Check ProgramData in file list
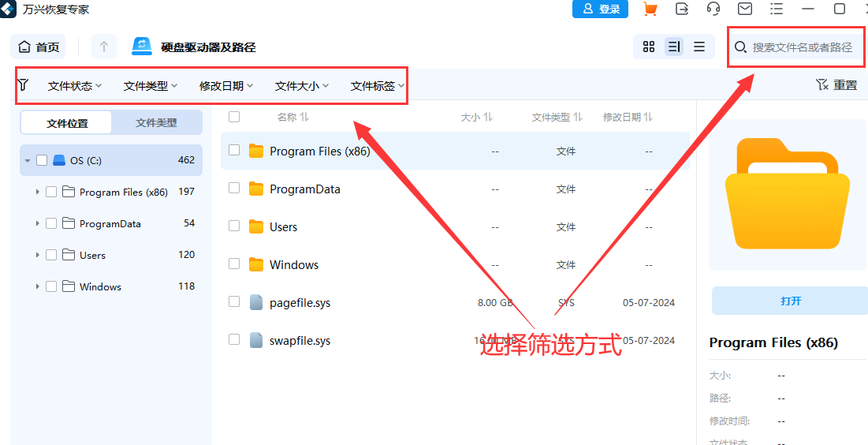 234,188
